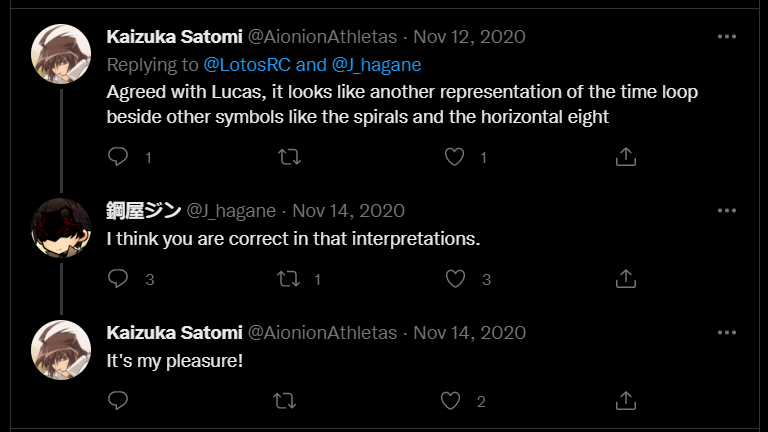Retweet the "It's my pleasure!" tweet
The height and width of the screenshot is (432, 768).
tap(285, 401)
